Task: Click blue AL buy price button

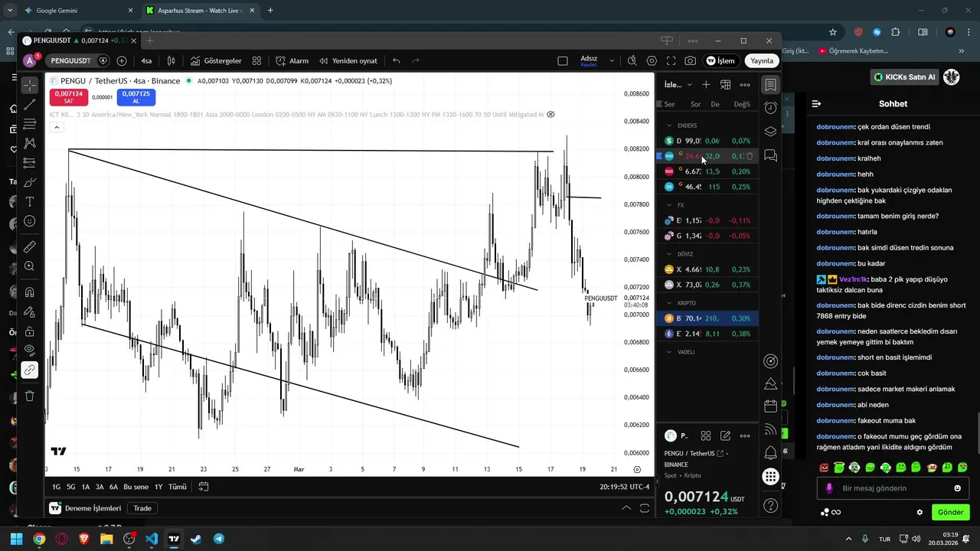Action: 136,97
